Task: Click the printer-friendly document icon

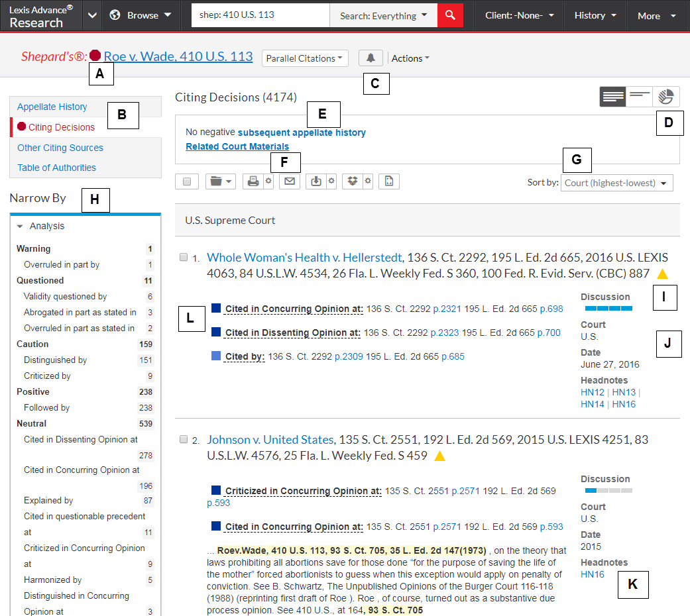Action: pyautogui.click(x=389, y=181)
